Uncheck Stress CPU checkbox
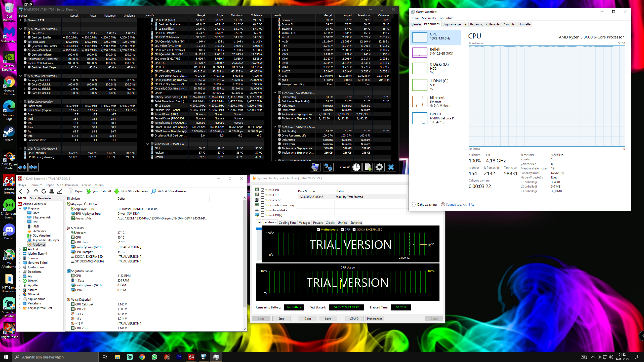Viewport: 644px width, 362px height. click(263, 190)
